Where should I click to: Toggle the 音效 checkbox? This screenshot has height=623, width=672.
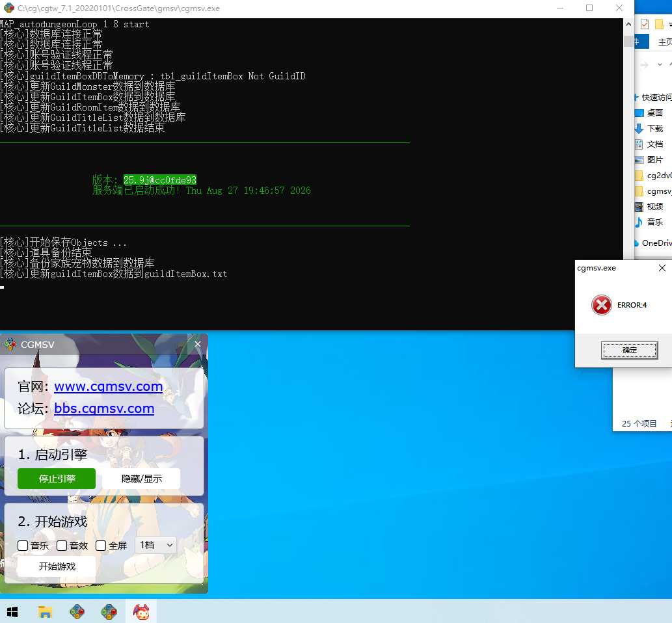pyautogui.click(x=62, y=546)
